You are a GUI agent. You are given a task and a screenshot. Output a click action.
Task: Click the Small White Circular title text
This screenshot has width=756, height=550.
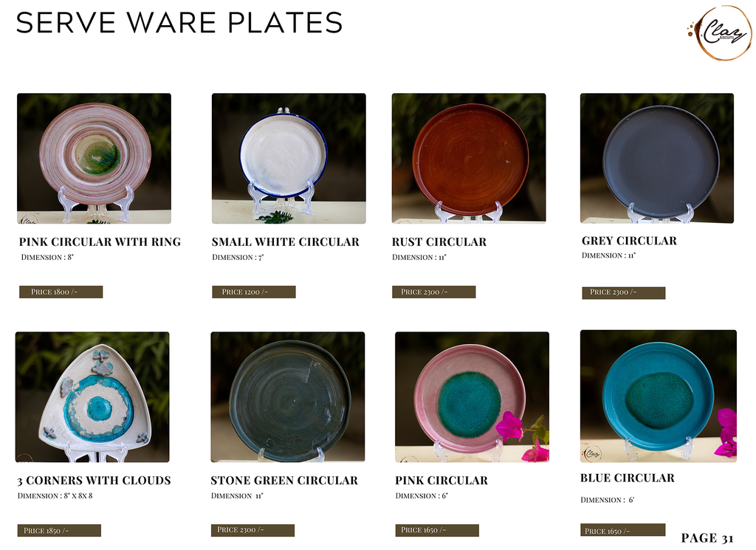tap(286, 242)
